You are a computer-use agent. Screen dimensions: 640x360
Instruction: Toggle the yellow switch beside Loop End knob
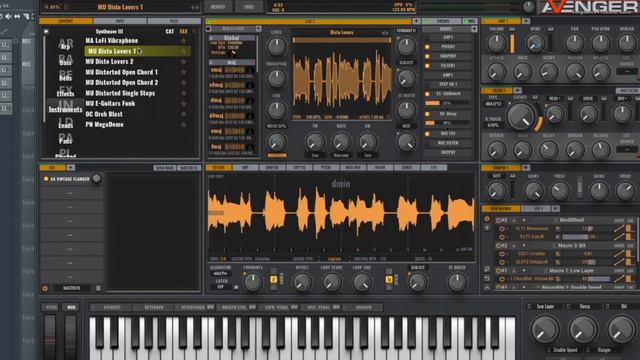click(389, 279)
